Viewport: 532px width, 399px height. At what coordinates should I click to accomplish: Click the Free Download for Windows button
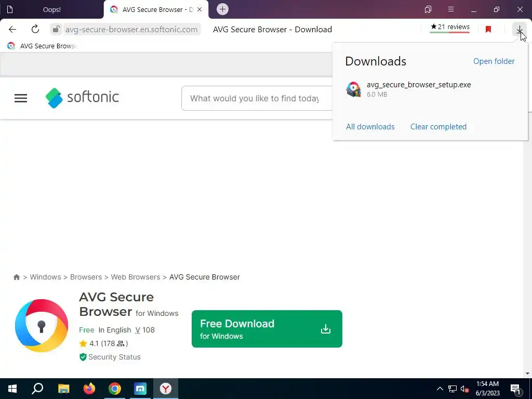click(x=267, y=329)
